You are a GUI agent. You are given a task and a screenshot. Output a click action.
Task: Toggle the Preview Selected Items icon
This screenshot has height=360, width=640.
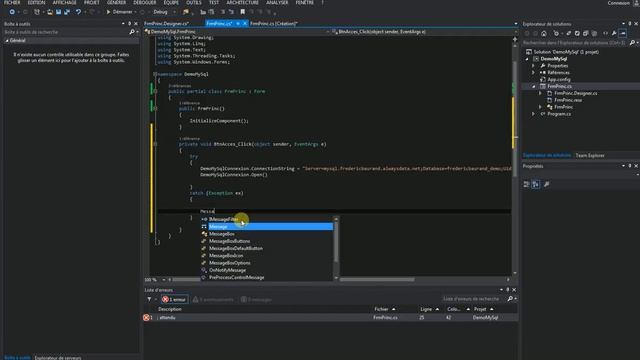[x=623, y=33]
